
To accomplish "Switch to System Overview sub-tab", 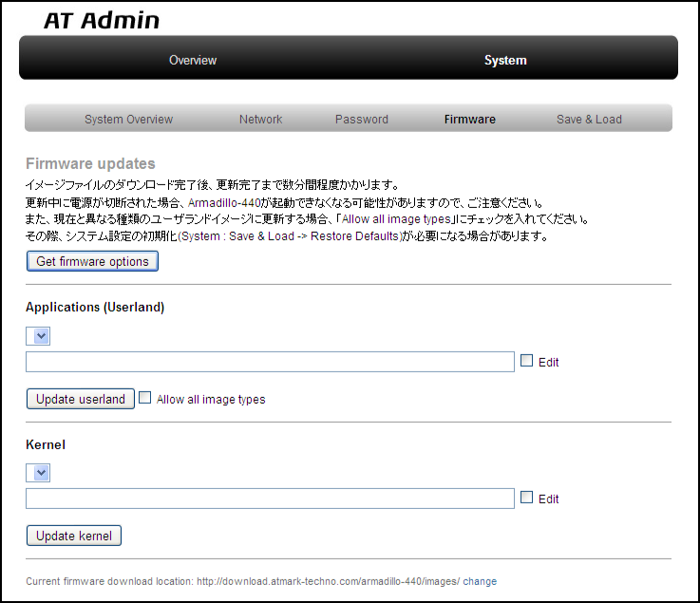I will pyautogui.click(x=128, y=119).
